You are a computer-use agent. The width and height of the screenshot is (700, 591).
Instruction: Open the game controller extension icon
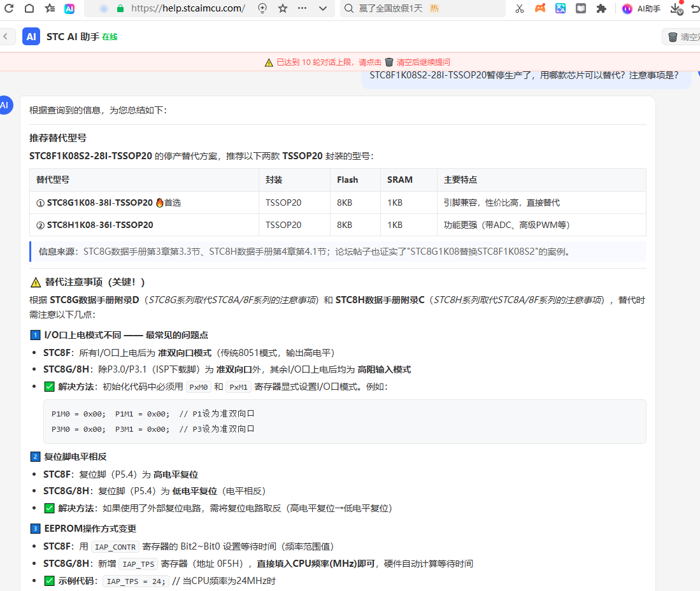540,8
